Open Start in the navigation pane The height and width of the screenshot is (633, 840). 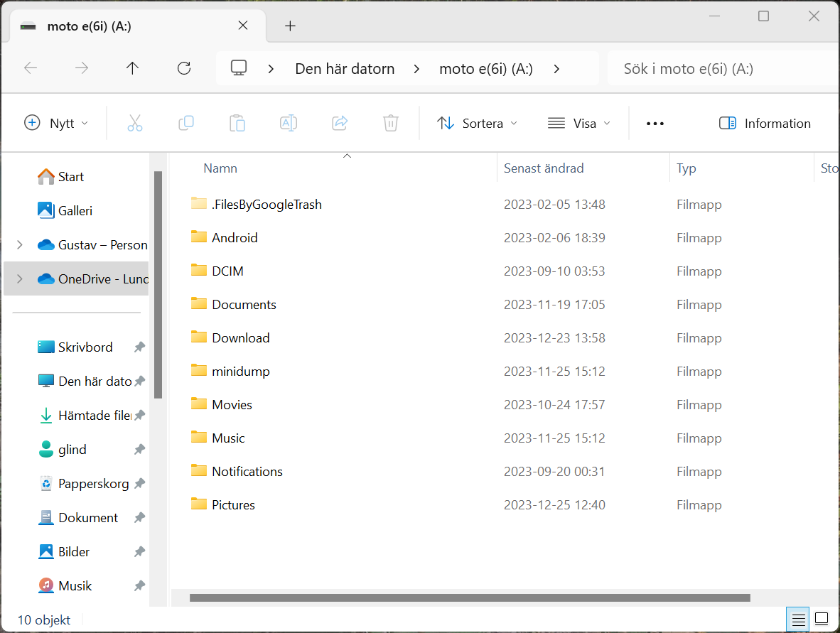tap(71, 177)
